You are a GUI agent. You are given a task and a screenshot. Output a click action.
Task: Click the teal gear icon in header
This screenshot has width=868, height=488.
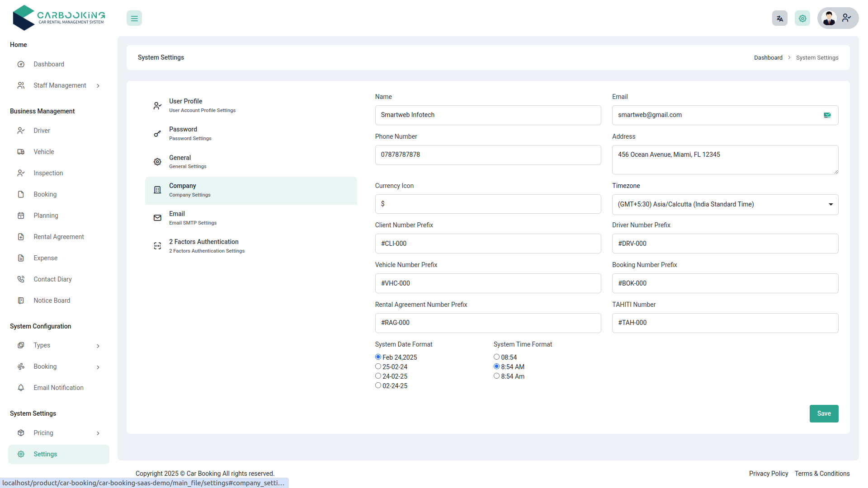802,19
